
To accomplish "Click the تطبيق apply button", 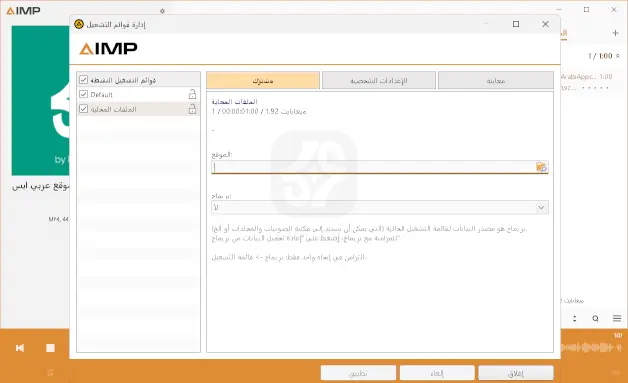I will 358,373.
